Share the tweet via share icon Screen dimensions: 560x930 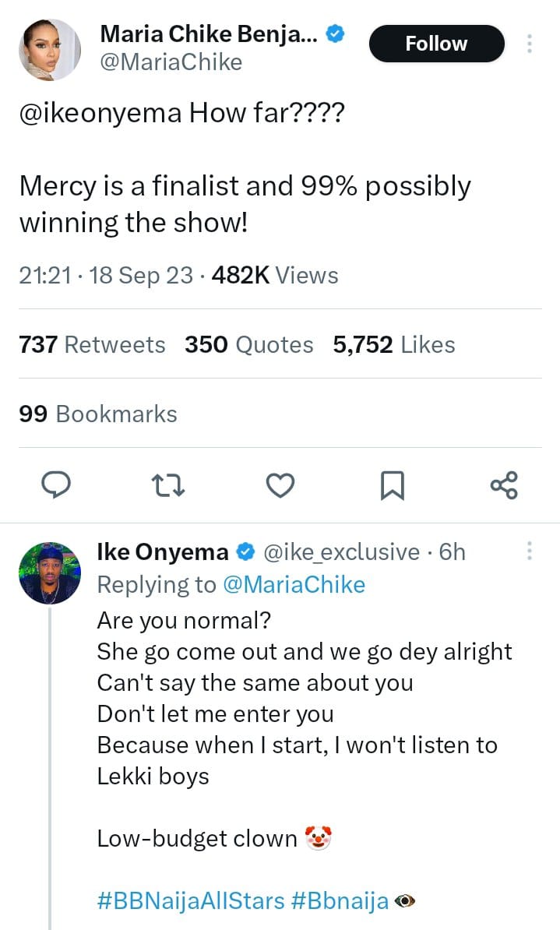[x=504, y=484]
